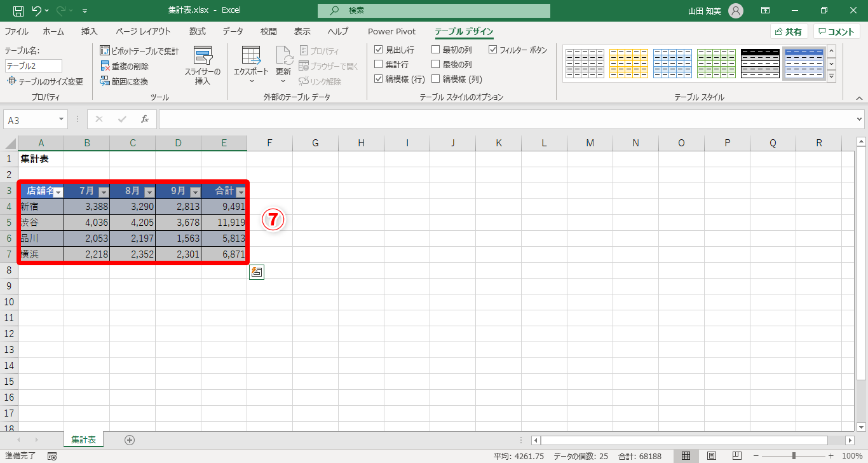Switch to the 挿入 (Insert) tab
This screenshot has height=463, width=868.
click(x=90, y=31)
